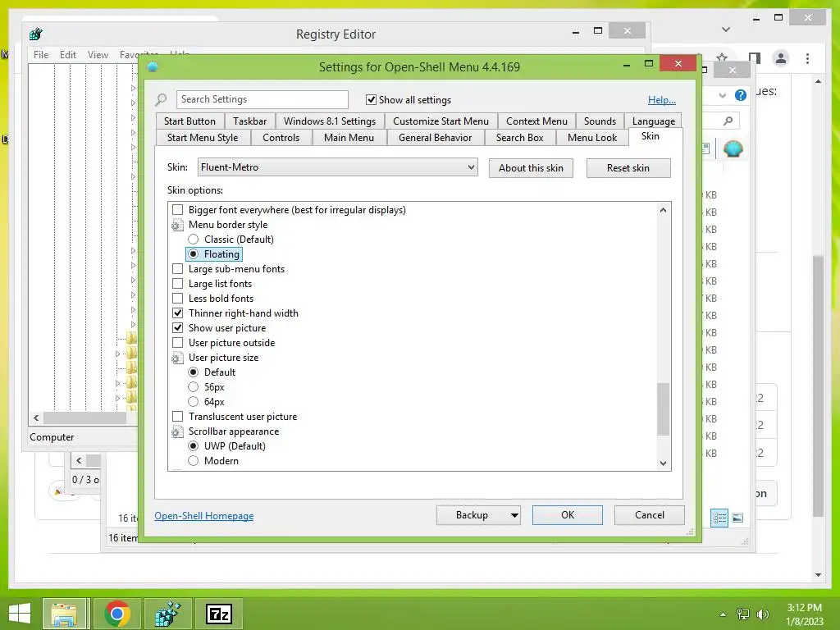Click the chevron dropdown in Chrome title bar
Image resolution: width=840 pixels, height=630 pixels.
point(726,30)
